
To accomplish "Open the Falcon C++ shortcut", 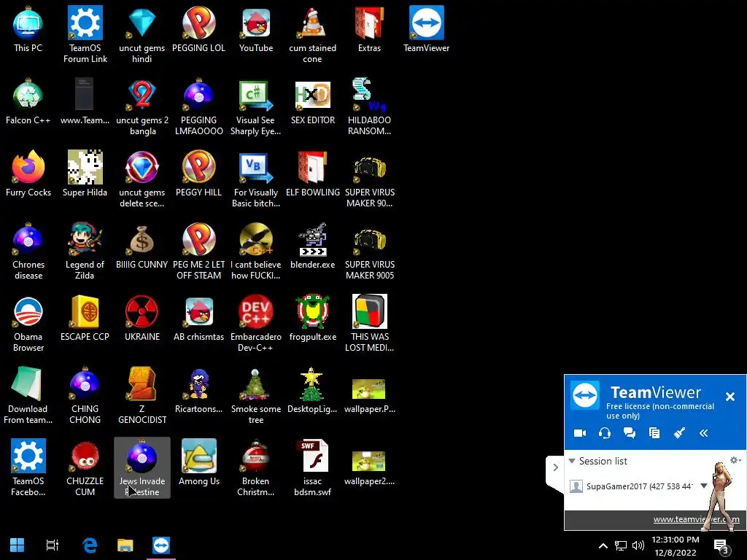I will [x=28, y=101].
